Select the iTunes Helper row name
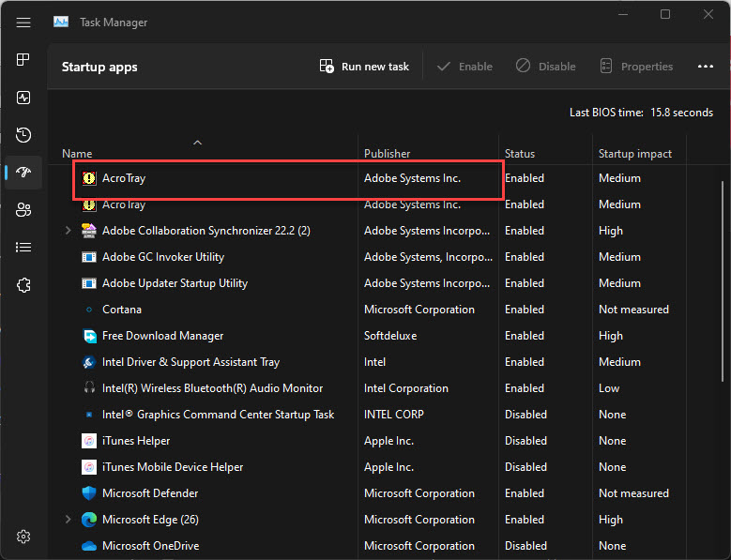The image size is (731, 560). pos(136,441)
